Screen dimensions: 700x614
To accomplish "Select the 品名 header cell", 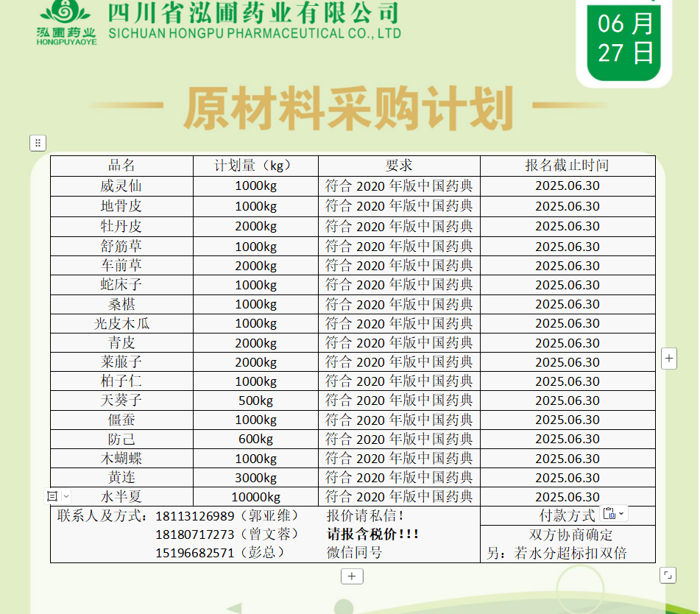I will click(x=121, y=166).
